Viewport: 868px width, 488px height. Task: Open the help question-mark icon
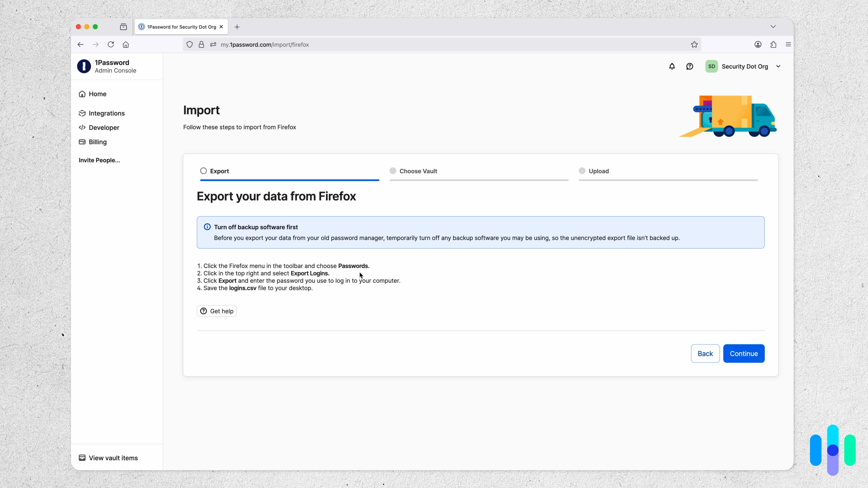pos(690,66)
